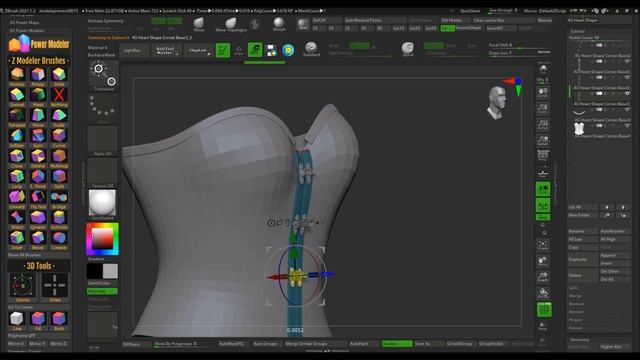Open the material sphere preview
The width and height of the screenshot is (640, 360).
coord(102,202)
